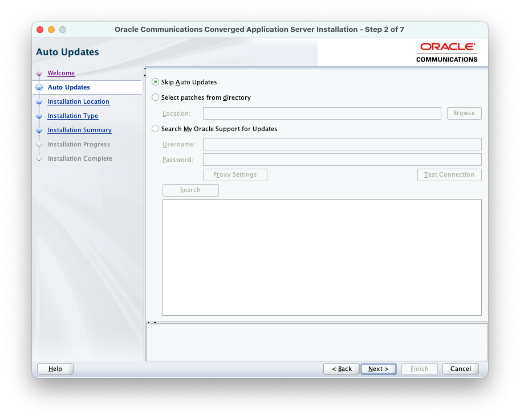Open the Installation Summary step
The width and height of the screenshot is (520, 420).
pyautogui.click(x=80, y=130)
